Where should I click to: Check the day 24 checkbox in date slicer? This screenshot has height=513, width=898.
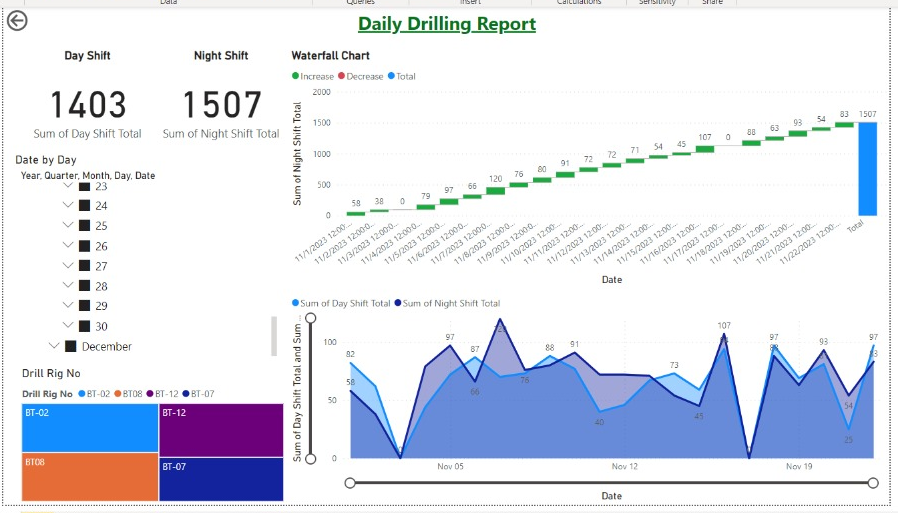tap(85, 206)
